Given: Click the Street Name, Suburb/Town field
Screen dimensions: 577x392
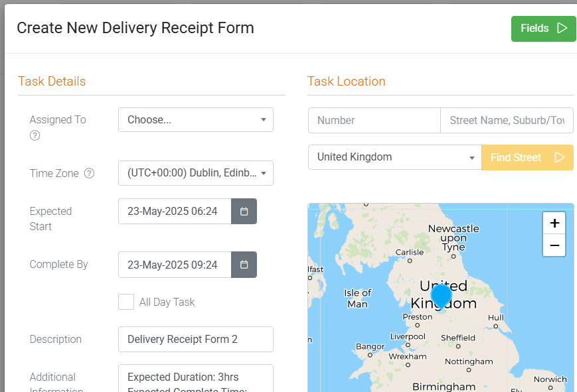Looking at the screenshot, I should coord(507,120).
